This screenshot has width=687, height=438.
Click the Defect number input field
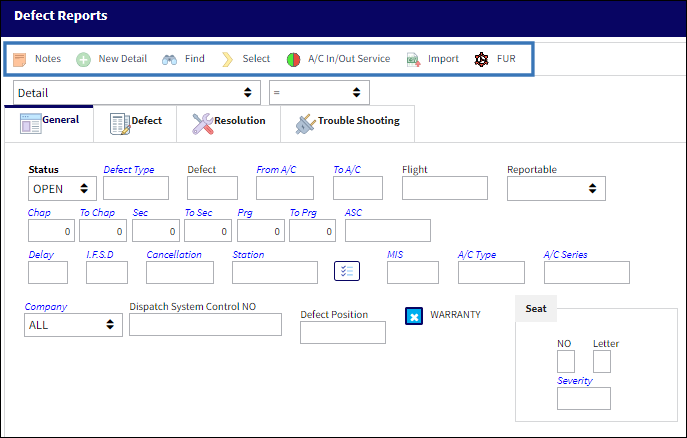[x=212, y=188]
